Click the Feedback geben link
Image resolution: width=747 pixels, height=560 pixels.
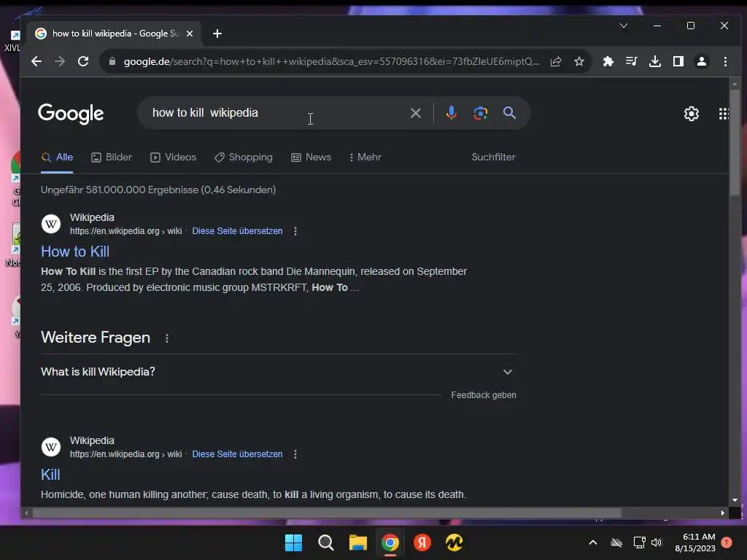[484, 395]
